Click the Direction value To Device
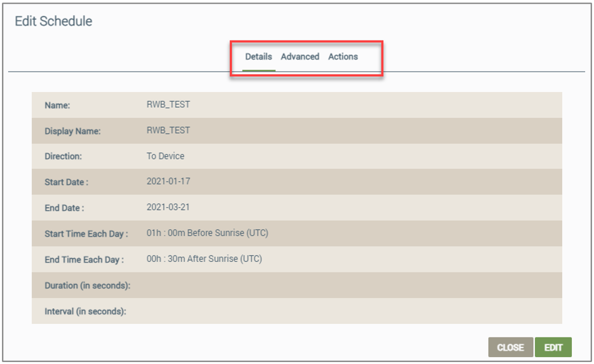The height and width of the screenshot is (364, 594). (x=166, y=156)
